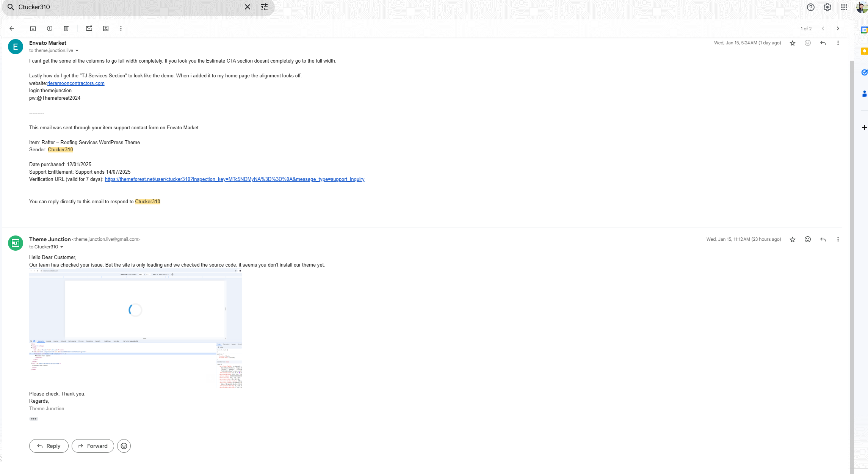Viewport: 868px width, 474px height.
Task: Click the 'Date purchased: 12/01/2025' line
Action: [x=60, y=165]
